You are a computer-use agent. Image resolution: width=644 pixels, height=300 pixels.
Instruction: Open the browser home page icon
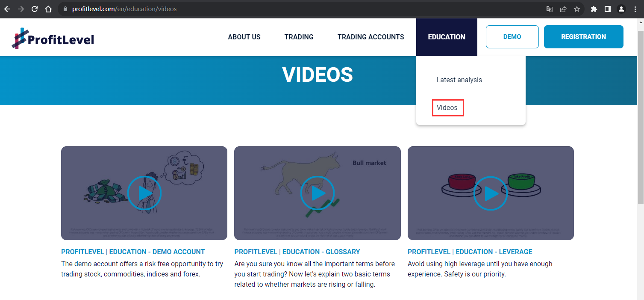(x=48, y=9)
